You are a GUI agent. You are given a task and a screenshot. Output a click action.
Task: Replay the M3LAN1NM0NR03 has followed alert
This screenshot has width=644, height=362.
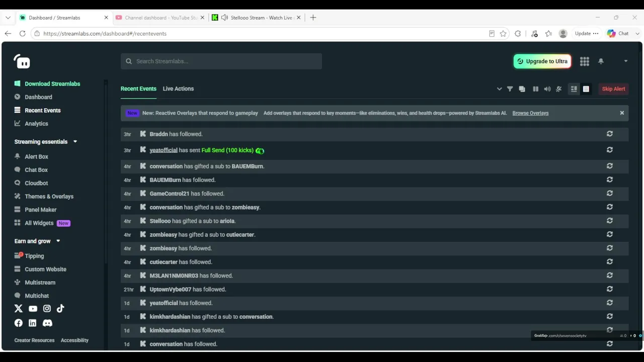(x=609, y=276)
